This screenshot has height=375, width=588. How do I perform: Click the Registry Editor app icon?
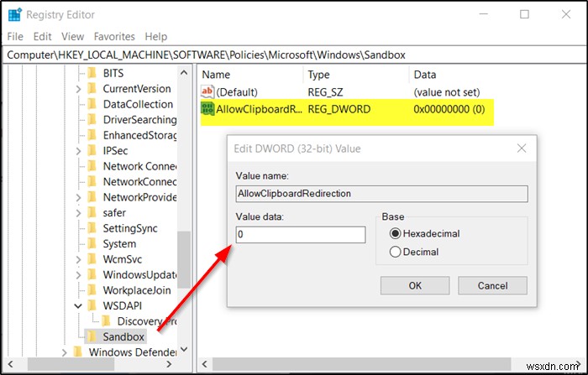tap(15, 14)
